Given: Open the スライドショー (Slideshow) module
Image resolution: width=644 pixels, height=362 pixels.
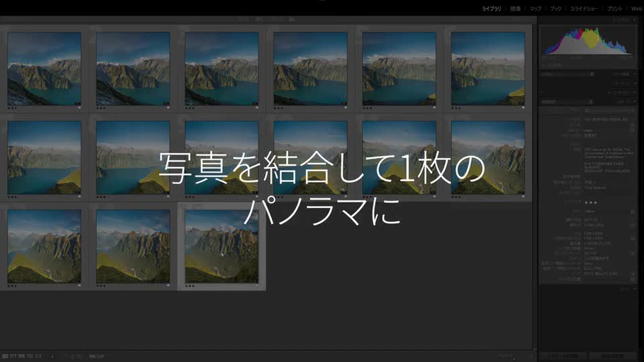Looking at the screenshot, I should click(x=584, y=9).
